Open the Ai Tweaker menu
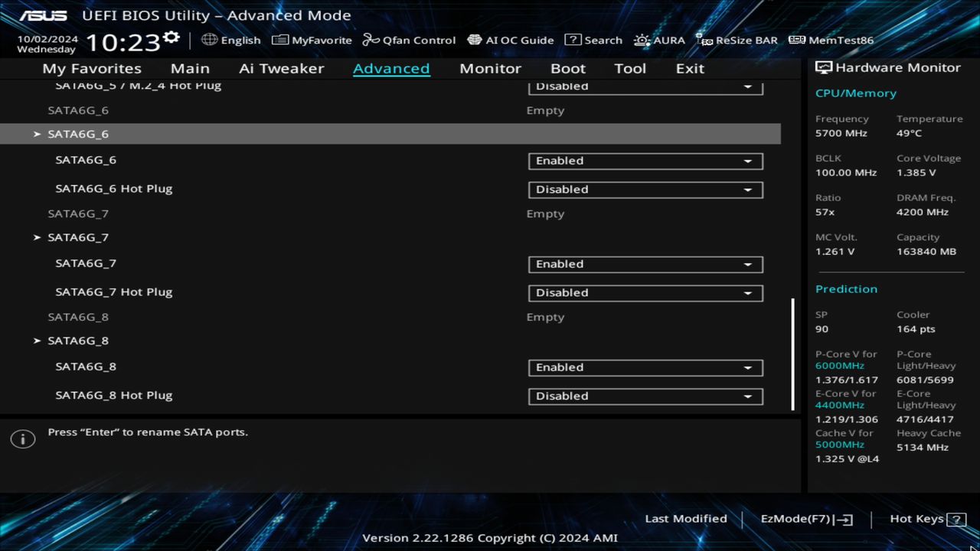This screenshot has width=980, height=551. point(281,68)
